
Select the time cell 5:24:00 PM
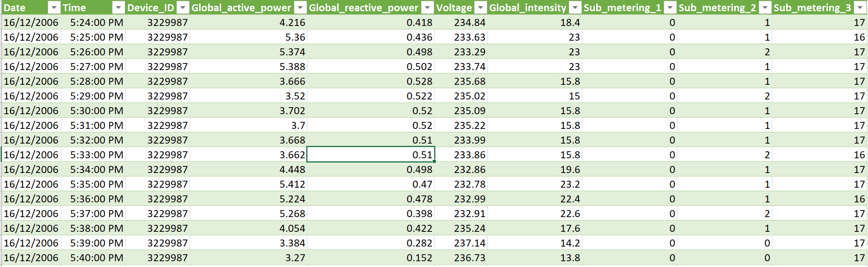pos(93,22)
